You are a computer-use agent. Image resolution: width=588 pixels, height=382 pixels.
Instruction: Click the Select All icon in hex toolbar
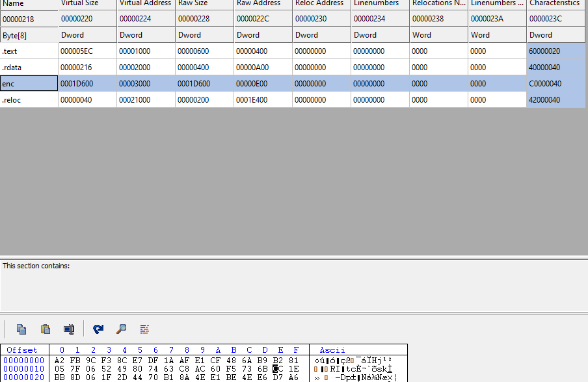[69, 329]
